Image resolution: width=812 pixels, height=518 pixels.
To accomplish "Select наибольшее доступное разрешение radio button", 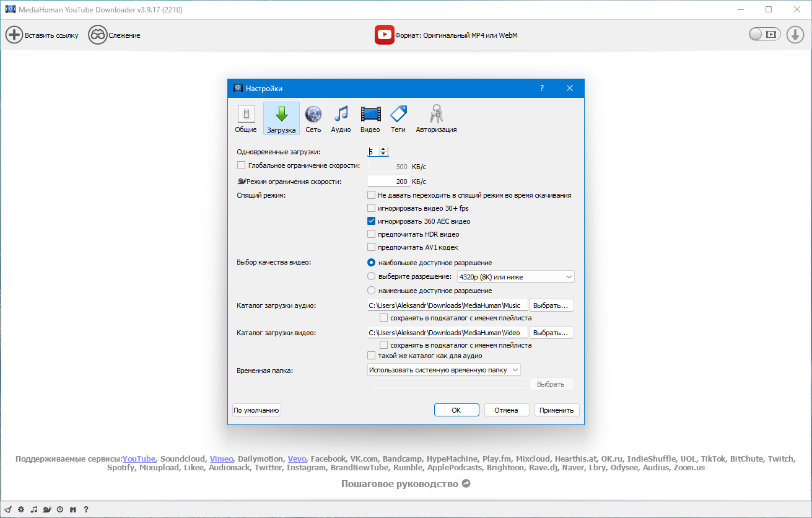I will tap(372, 263).
